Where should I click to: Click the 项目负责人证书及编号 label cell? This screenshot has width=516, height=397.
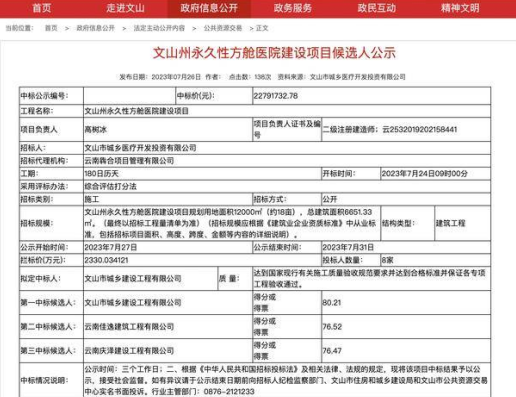coord(287,129)
